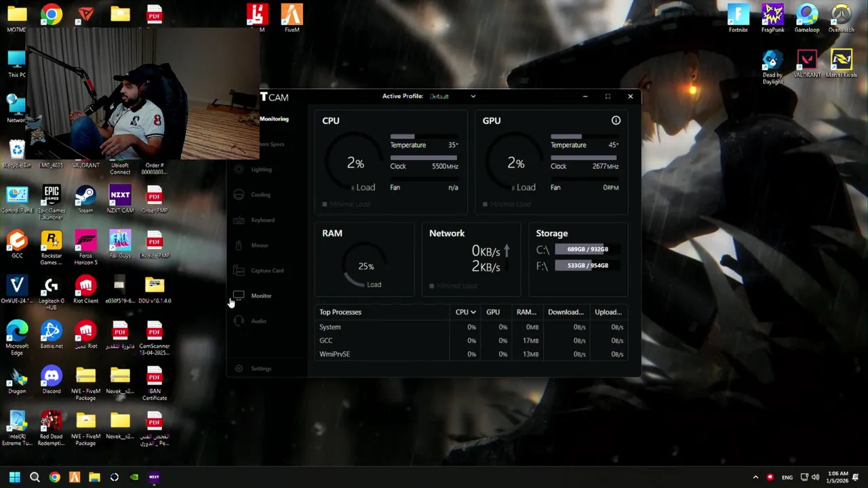This screenshot has width=868, height=488.
Task: Select the WmiPrvSE process row
Action: click(471, 354)
